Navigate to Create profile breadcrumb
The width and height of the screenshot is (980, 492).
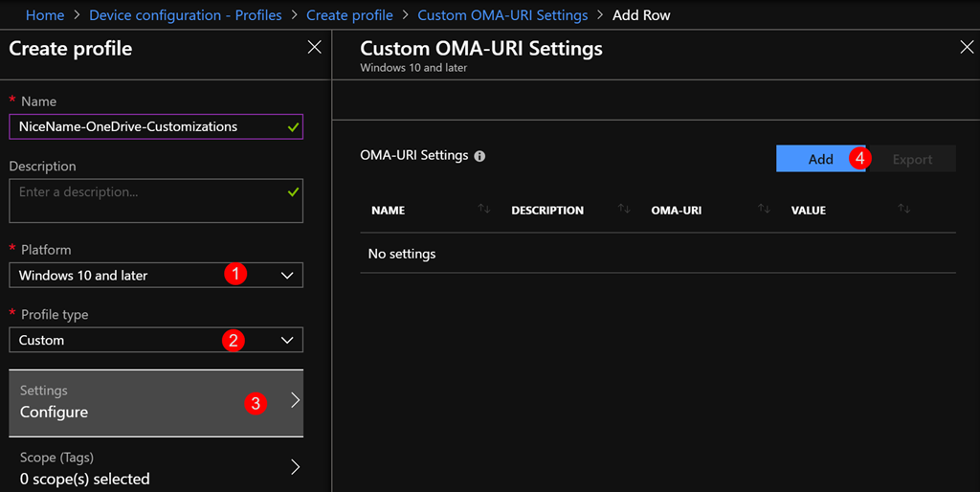click(x=349, y=15)
